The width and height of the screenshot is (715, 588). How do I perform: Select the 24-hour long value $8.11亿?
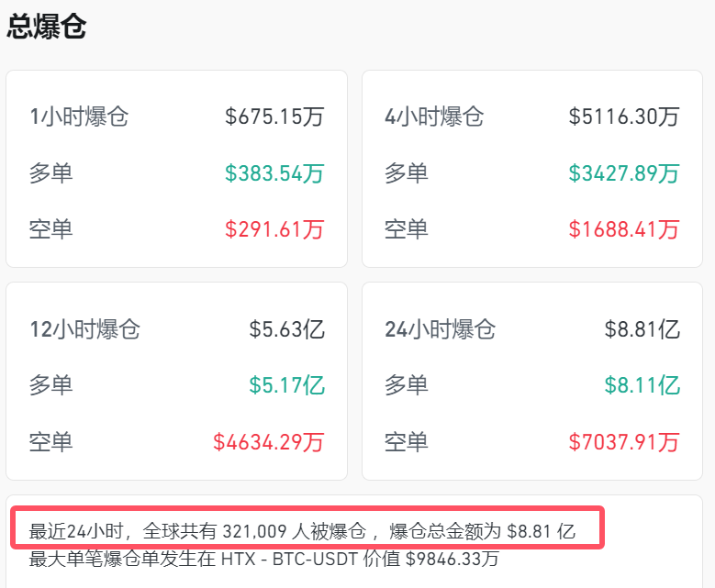click(642, 385)
